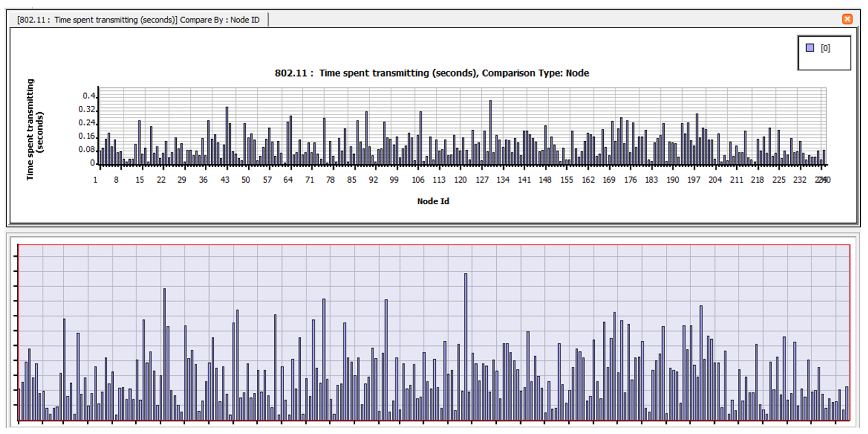Image resolution: width=868 pixels, height=434 pixels.
Task: Click x-axis tick label 218
Action: pyautogui.click(x=757, y=180)
